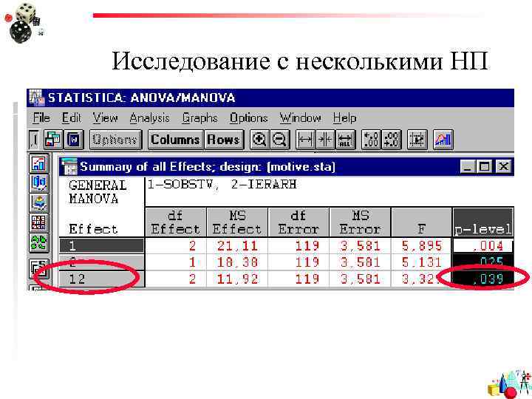
Task: Click the Summary of all Effects window icon
Action: 69,166
